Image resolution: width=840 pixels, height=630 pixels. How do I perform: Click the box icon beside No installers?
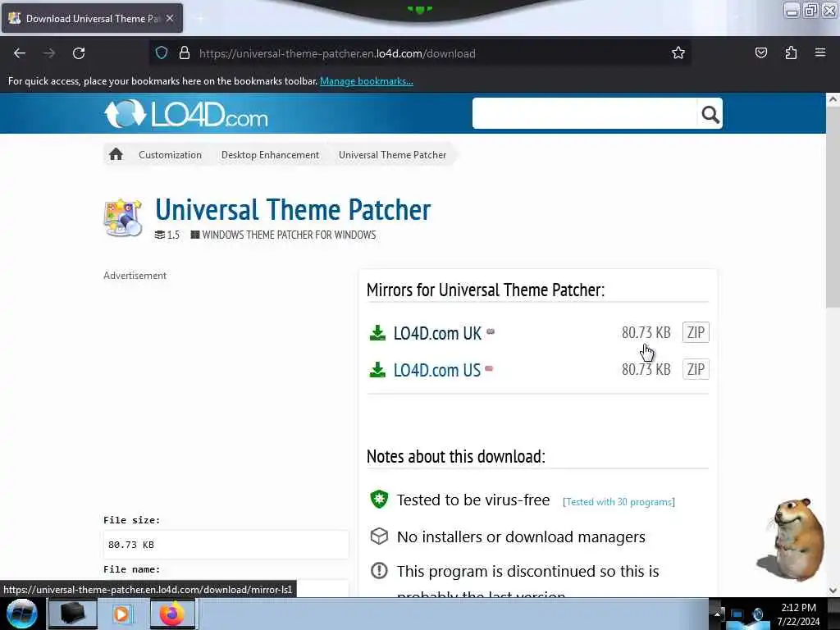(379, 536)
